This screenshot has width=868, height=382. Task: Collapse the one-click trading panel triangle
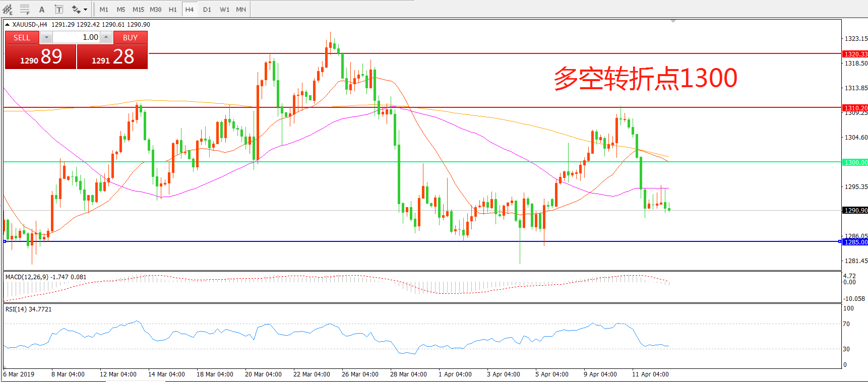pyautogui.click(x=8, y=24)
